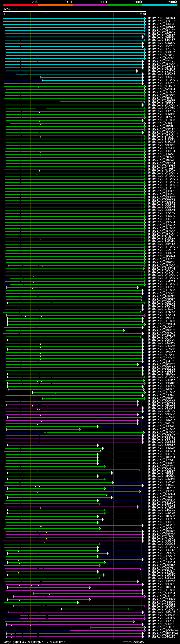Select the UniRef100_B1Q487 entry
Screen dimensions: 180x644
161,40
